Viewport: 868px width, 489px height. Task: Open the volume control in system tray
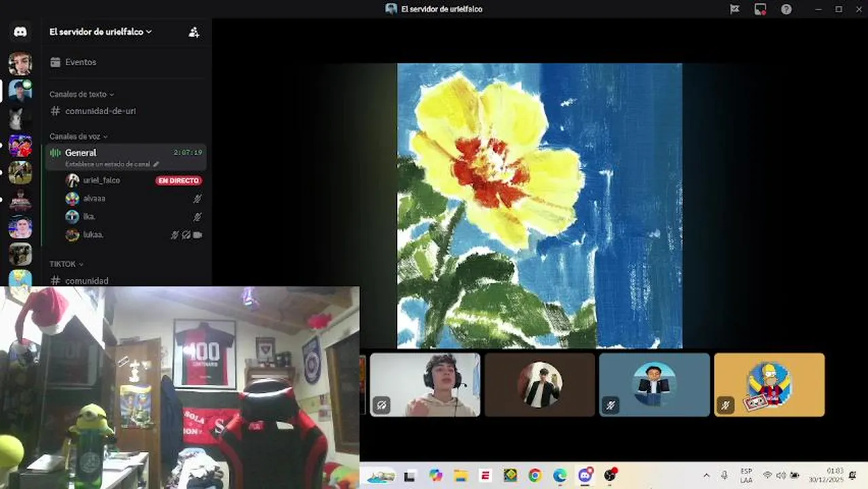780,475
